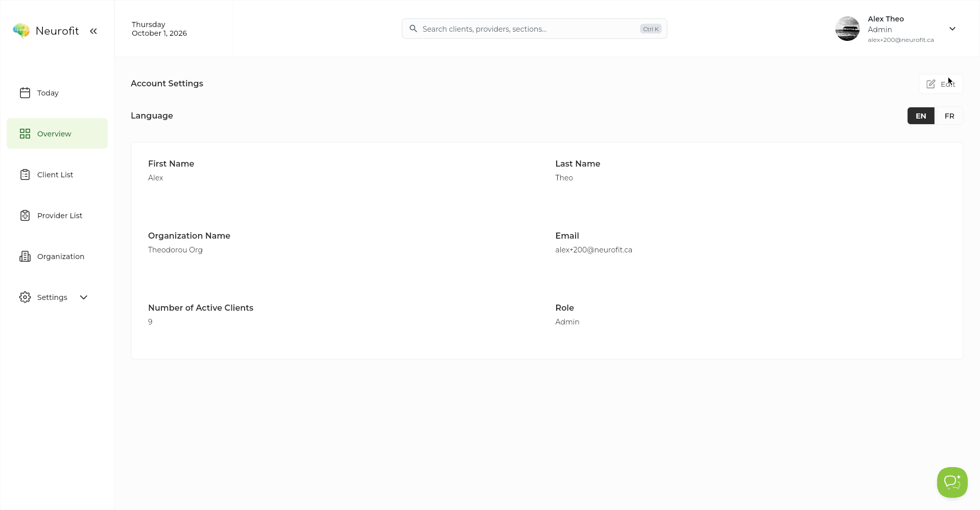The height and width of the screenshot is (510, 980).
Task: Expand the Settings submenu chevron
Action: coord(84,297)
